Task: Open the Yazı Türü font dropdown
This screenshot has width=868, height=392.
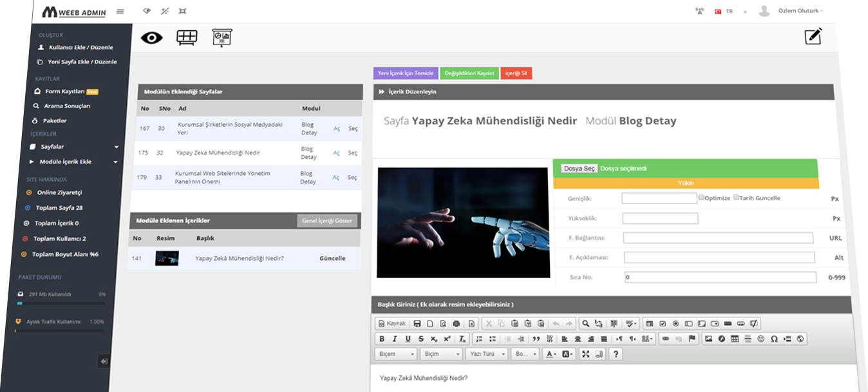Action: point(486,354)
